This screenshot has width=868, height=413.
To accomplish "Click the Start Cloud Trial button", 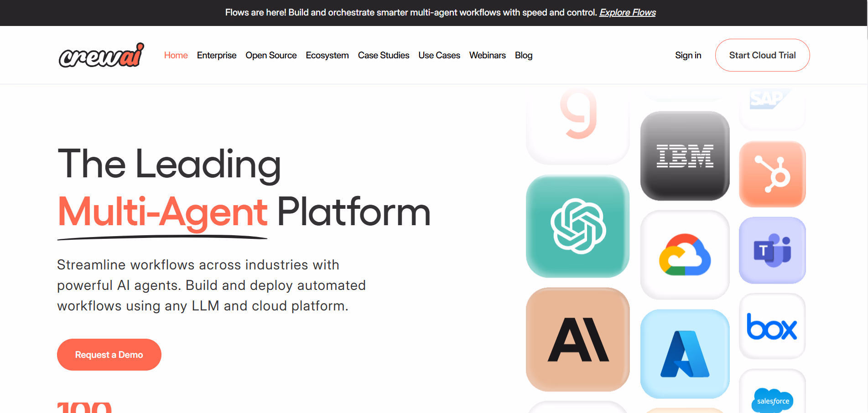I will (x=762, y=55).
